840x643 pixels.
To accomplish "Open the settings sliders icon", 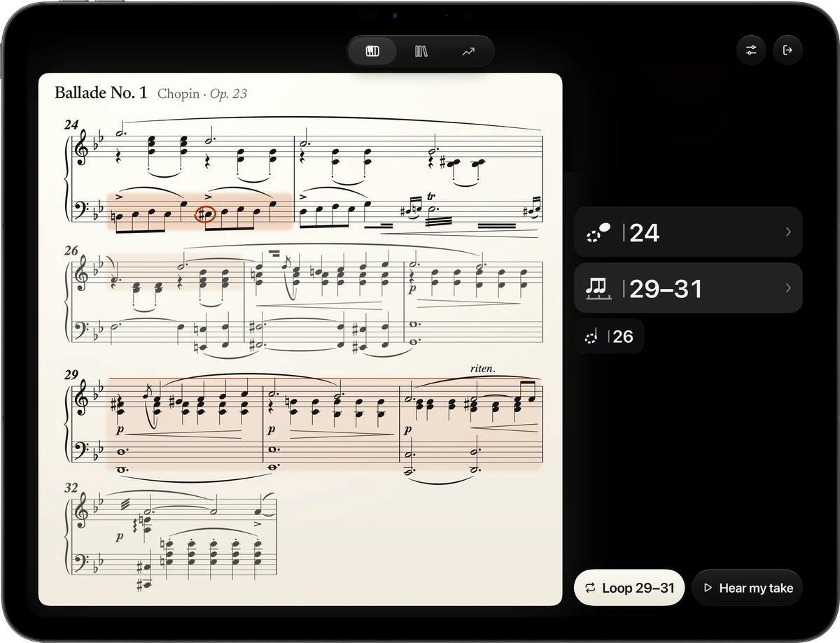I will click(751, 50).
